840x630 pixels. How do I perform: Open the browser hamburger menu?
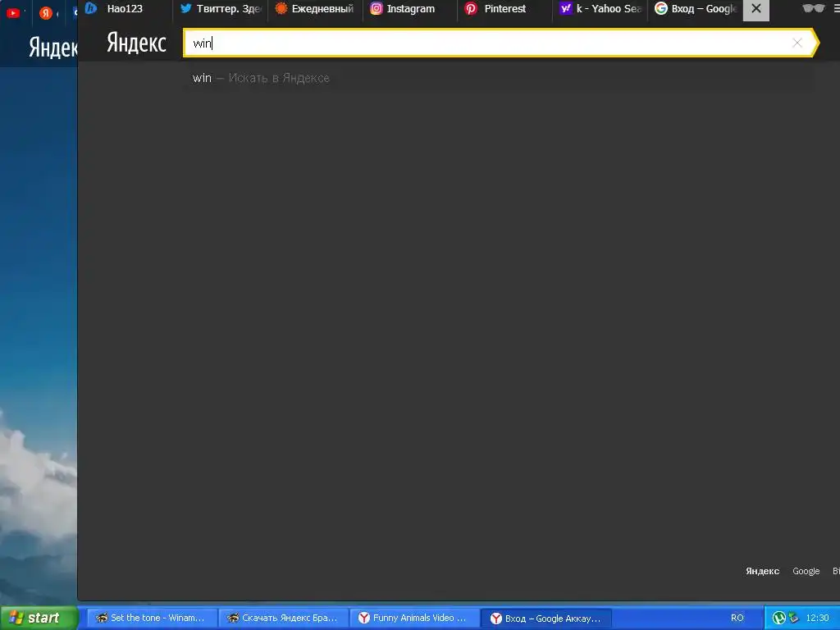point(836,8)
